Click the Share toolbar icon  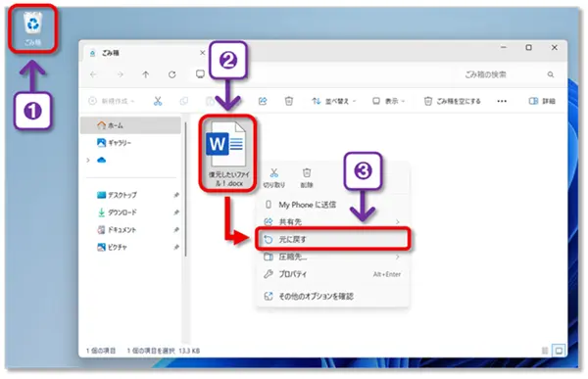(x=263, y=101)
